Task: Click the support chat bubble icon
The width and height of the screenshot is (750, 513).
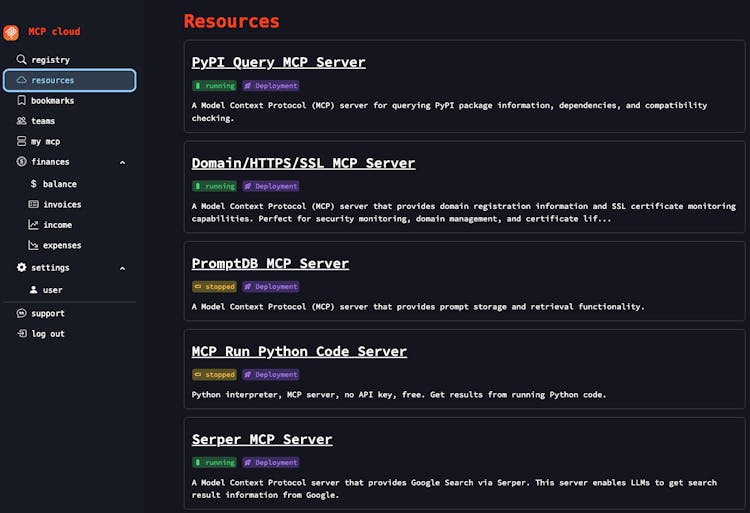Action: point(22,313)
